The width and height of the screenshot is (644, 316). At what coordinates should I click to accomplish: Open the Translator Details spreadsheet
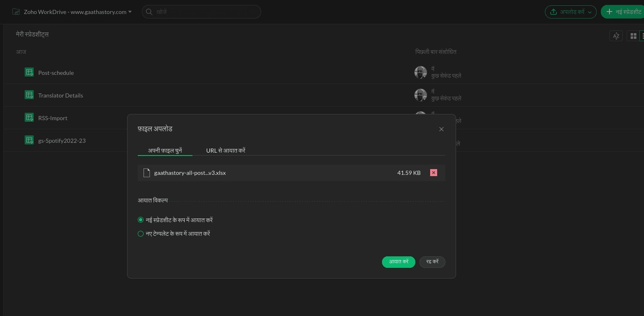(60, 95)
